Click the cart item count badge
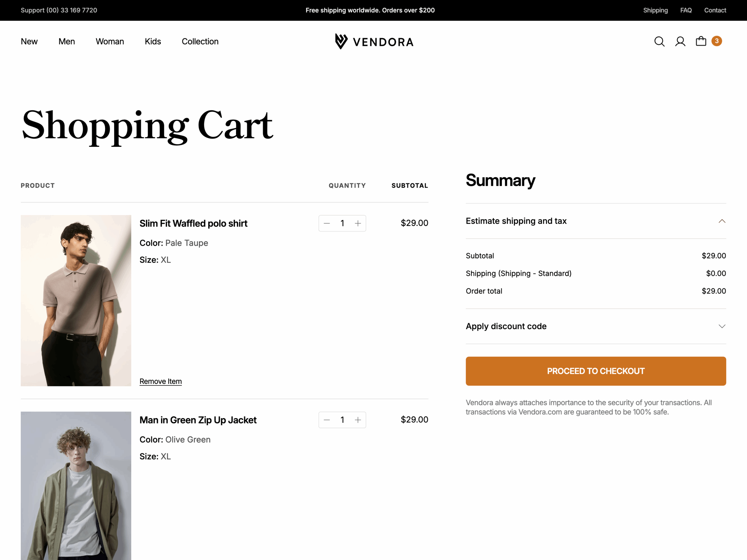 (717, 41)
